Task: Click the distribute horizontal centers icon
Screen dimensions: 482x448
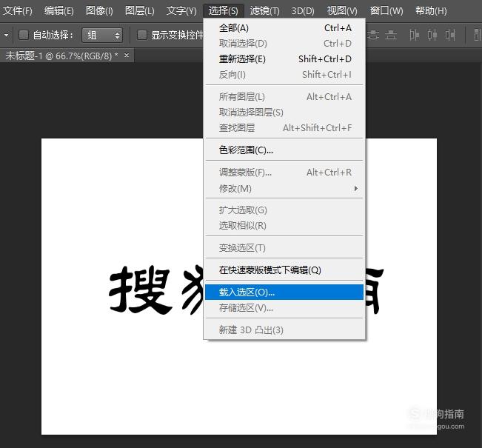Action: tap(432, 35)
